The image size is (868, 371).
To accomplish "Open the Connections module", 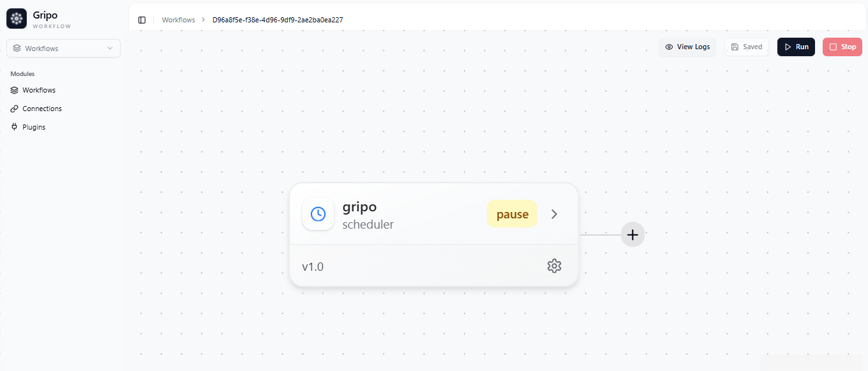I will (x=42, y=109).
